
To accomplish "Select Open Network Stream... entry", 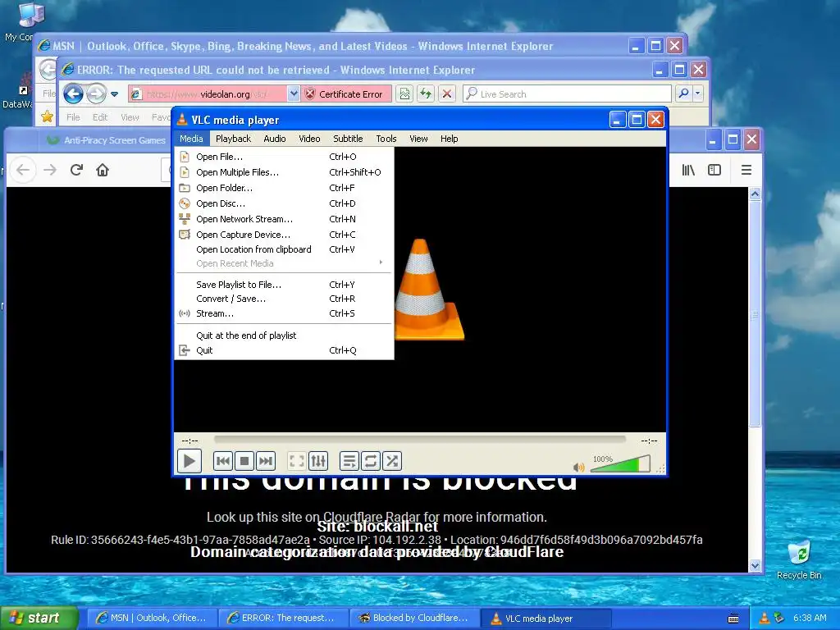I will pyautogui.click(x=284, y=218).
